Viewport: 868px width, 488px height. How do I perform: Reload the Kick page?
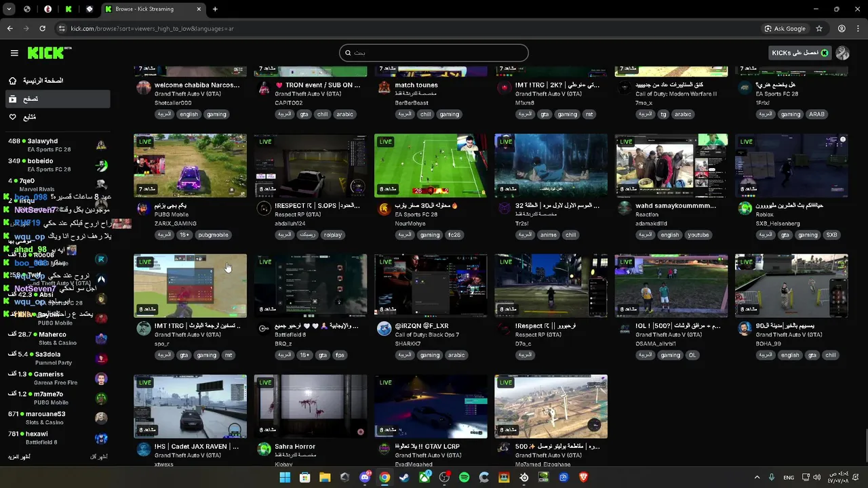click(42, 28)
